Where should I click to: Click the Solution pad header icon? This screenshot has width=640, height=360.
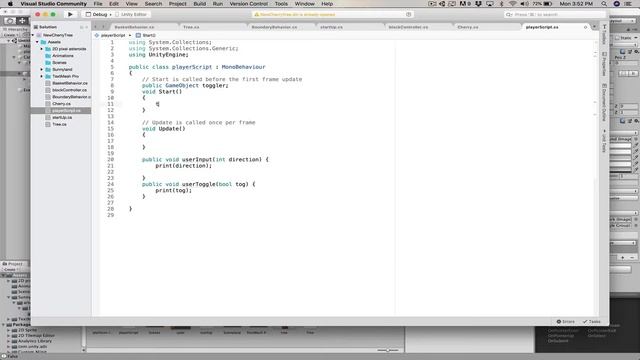coord(36,27)
